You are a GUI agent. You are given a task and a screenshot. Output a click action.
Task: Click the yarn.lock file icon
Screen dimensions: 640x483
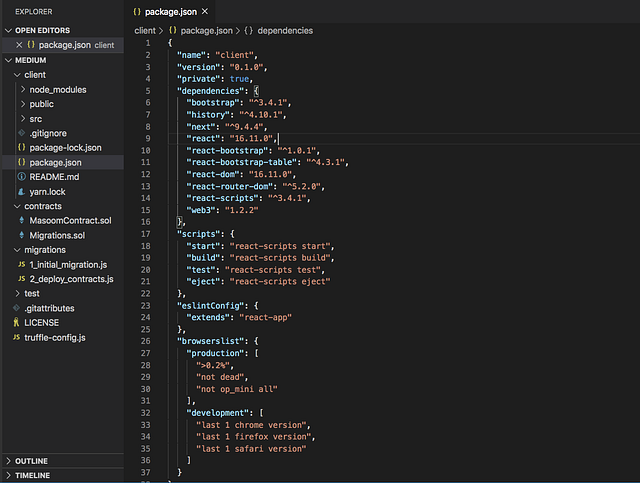coord(22,191)
